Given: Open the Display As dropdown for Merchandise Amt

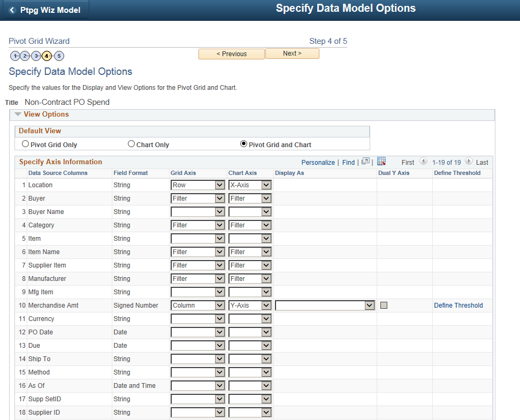Looking at the screenshot, I should point(325,305).
